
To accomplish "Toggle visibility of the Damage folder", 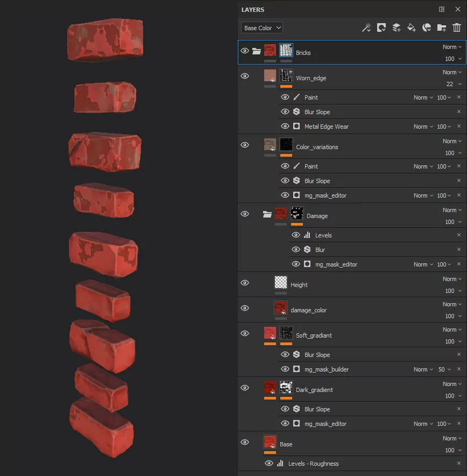I will [245, 214].
